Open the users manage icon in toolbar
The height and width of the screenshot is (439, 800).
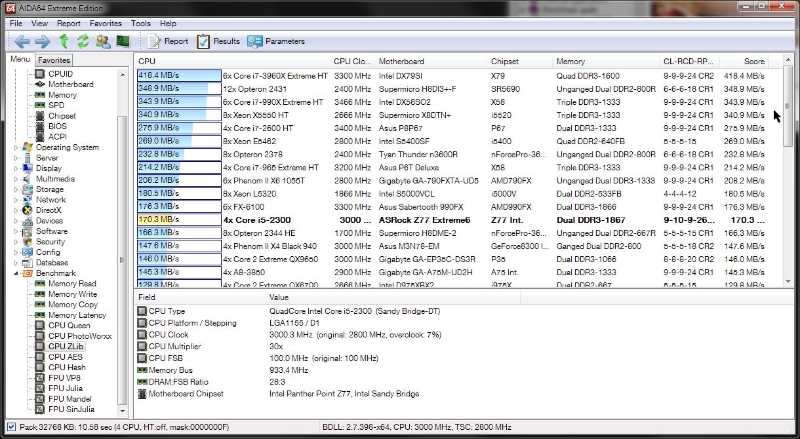103,41
